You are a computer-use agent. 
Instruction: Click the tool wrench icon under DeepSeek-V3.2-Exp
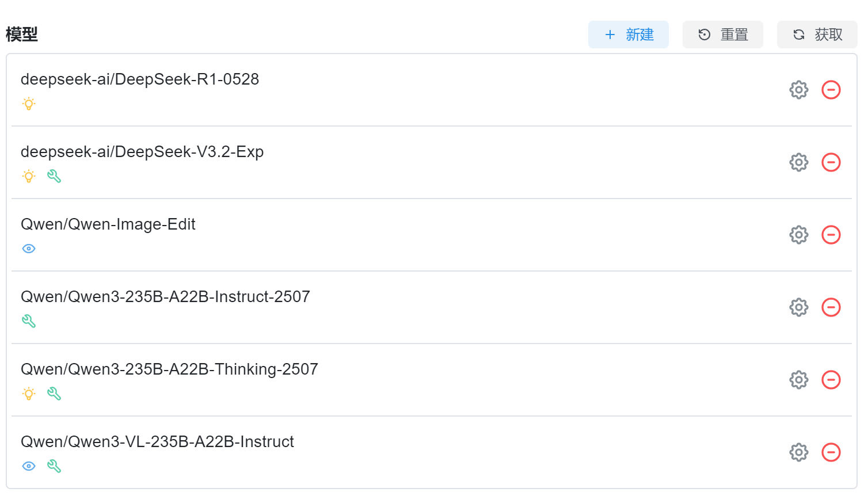(x=54, y=176)
